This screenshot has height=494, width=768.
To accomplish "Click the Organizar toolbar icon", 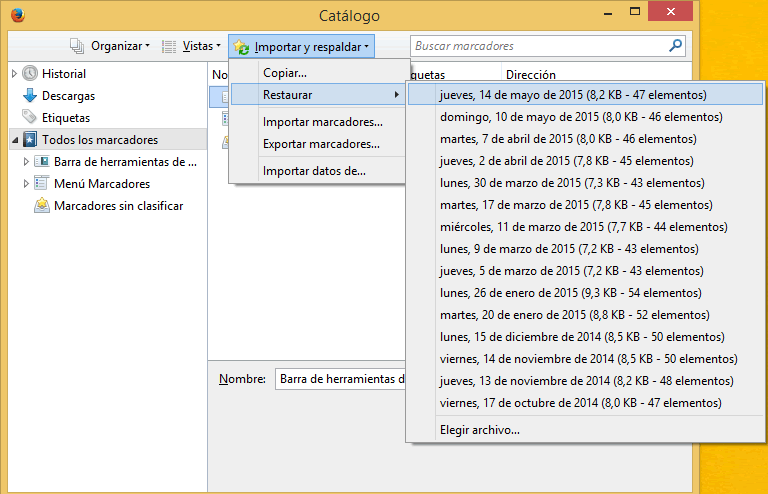I will point(77,46).
